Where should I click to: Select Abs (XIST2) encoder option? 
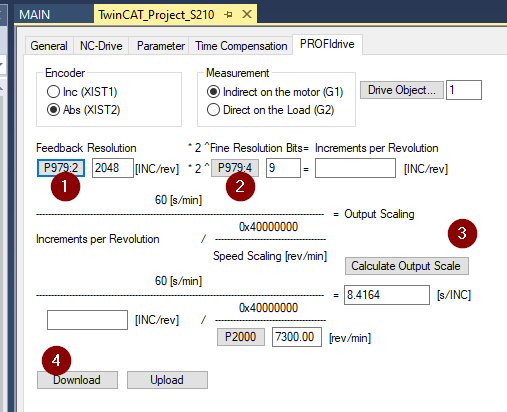coord(53,110)
